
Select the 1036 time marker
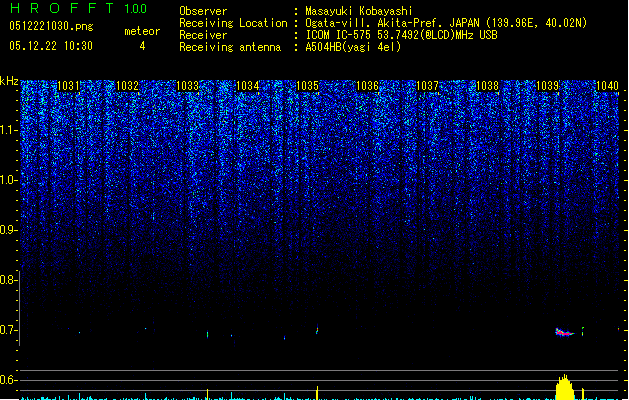click(x=367, y=86)
